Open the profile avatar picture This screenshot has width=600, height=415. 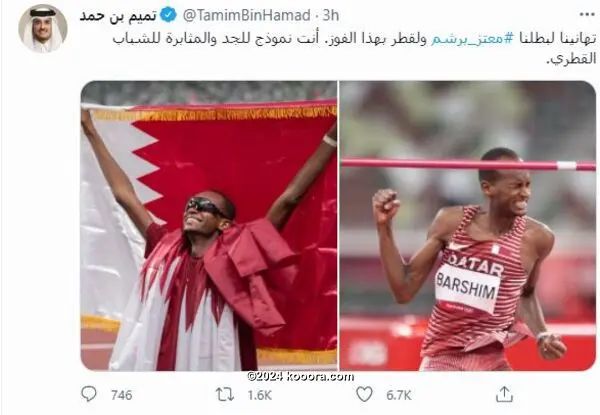(43, 28)
